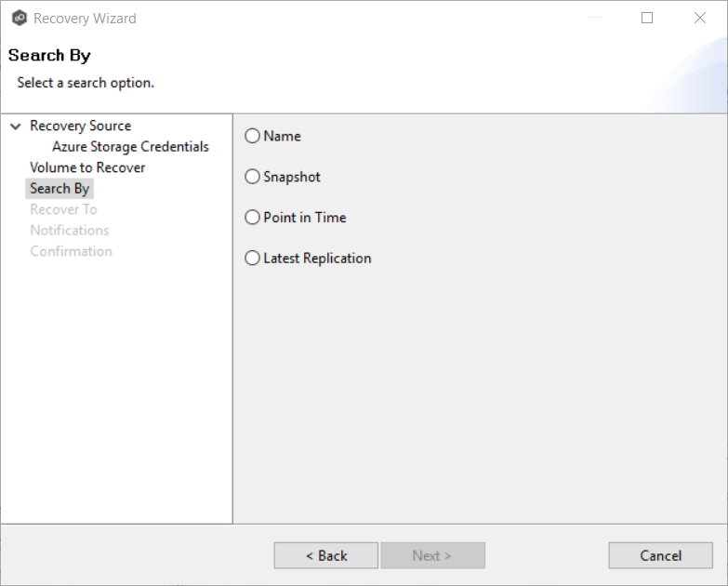Screen dimensions: 728x586
Task: Go to Azure Storage Credentials step
Action: pyautogui.click(x=130, y=147)
